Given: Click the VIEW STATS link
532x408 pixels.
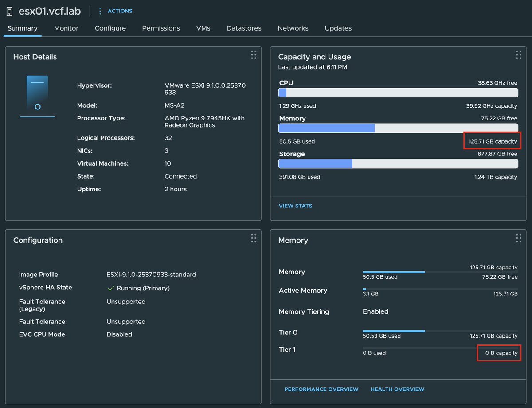Looking at the screenshot, I should click(x=295, y=206).
